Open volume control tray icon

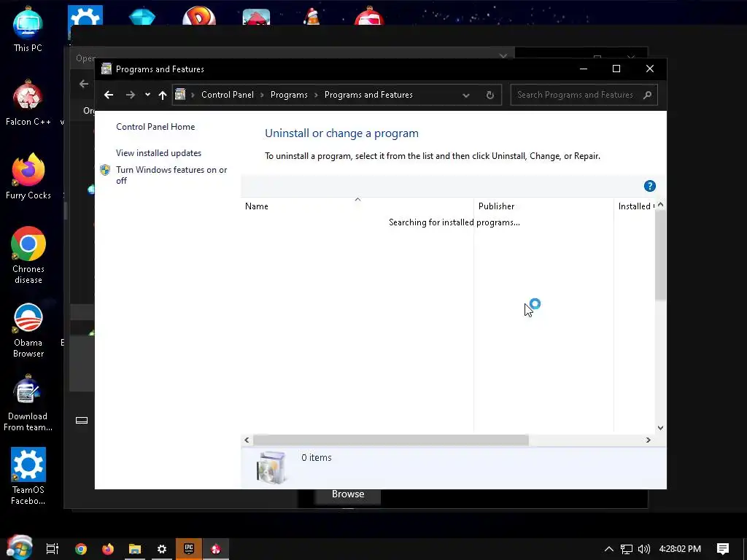coord(644,549)
